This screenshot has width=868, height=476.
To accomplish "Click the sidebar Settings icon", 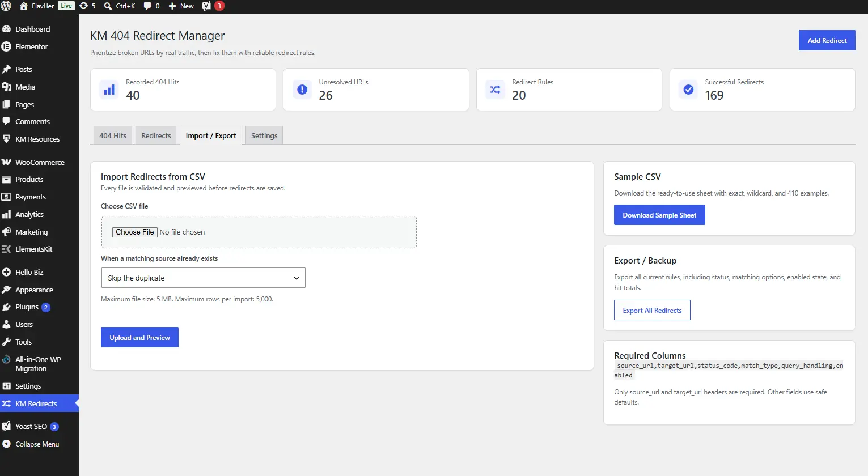I will point(7,386).
